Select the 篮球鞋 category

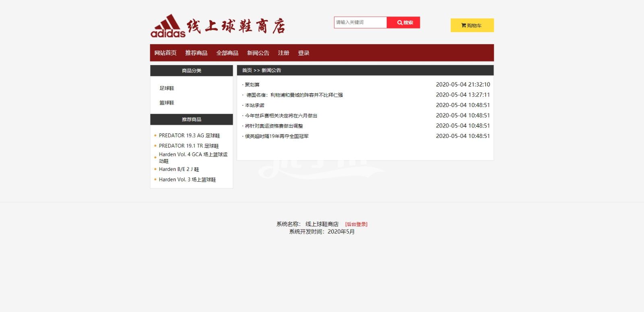coord(167,103)
